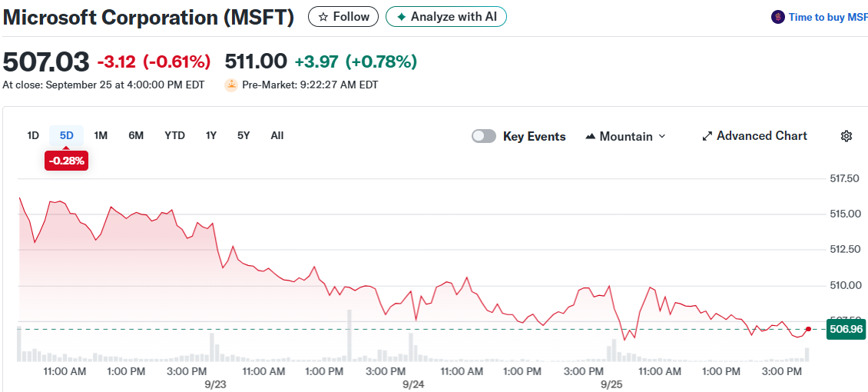Click the 506.96 price label on chart
The width and height of the screenshot is (868, 392).
tap(846, 330)
